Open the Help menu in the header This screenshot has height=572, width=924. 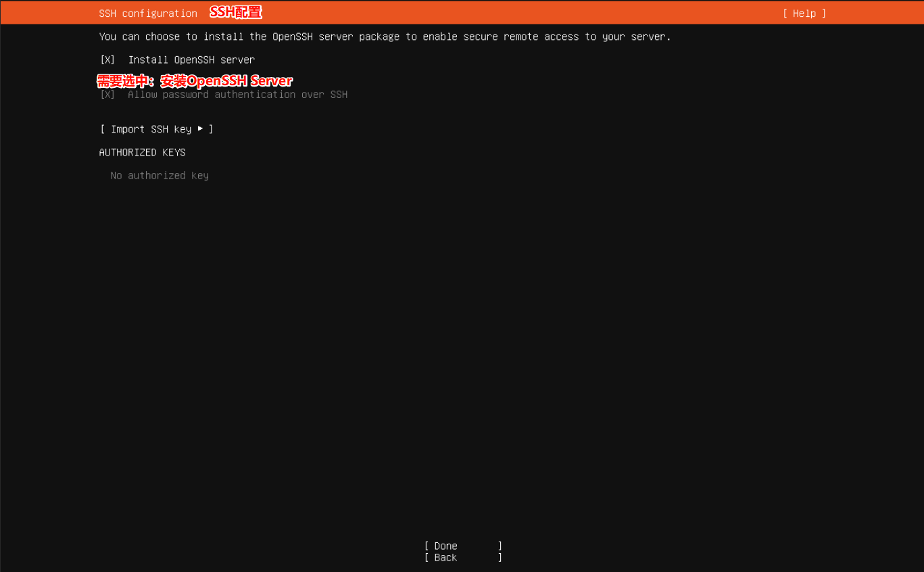click(804, 14)
